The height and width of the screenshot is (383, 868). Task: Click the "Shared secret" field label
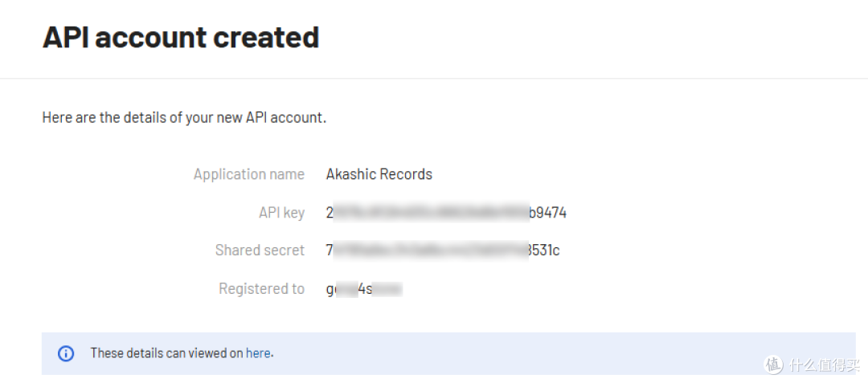(x=260, y=251)
